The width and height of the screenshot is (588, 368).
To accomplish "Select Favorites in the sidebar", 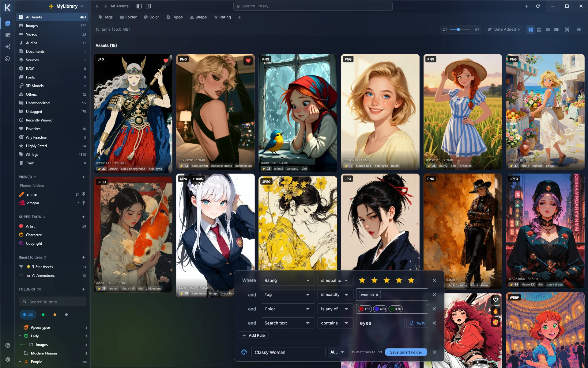I will coord(52,129).
